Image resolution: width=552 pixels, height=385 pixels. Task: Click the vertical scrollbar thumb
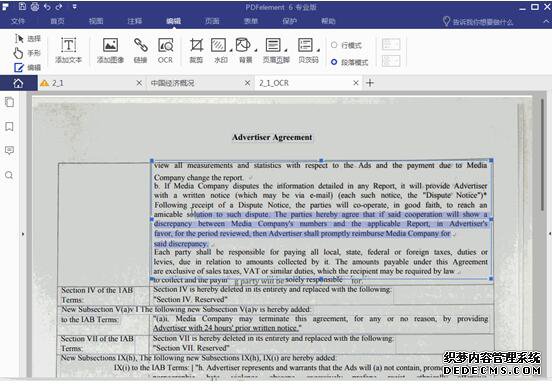click(x=543, y=155)
